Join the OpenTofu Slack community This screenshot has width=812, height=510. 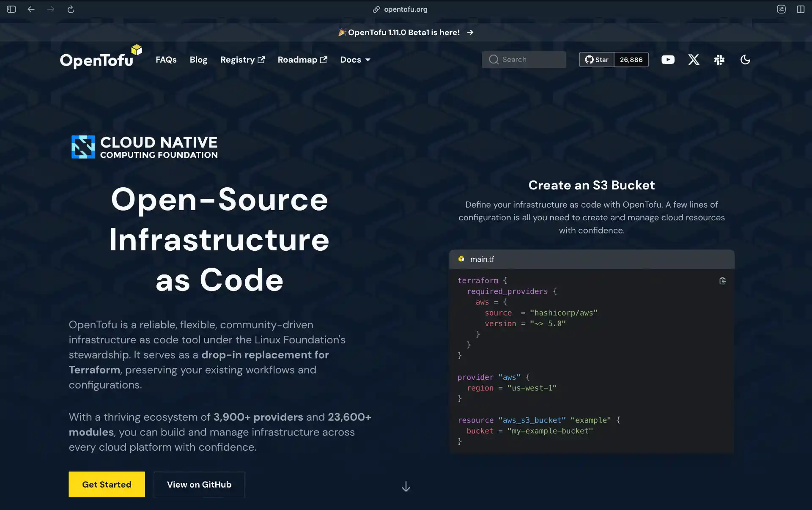coord(719,60)
